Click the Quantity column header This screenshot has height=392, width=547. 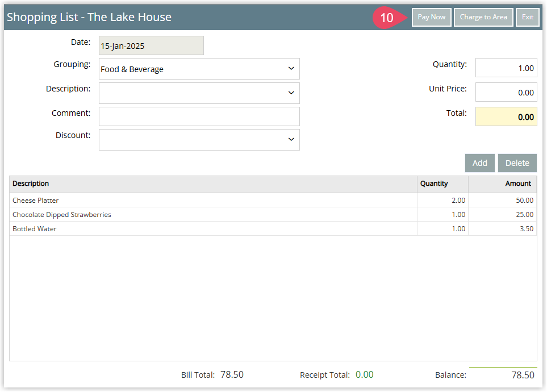coord(442,184)
